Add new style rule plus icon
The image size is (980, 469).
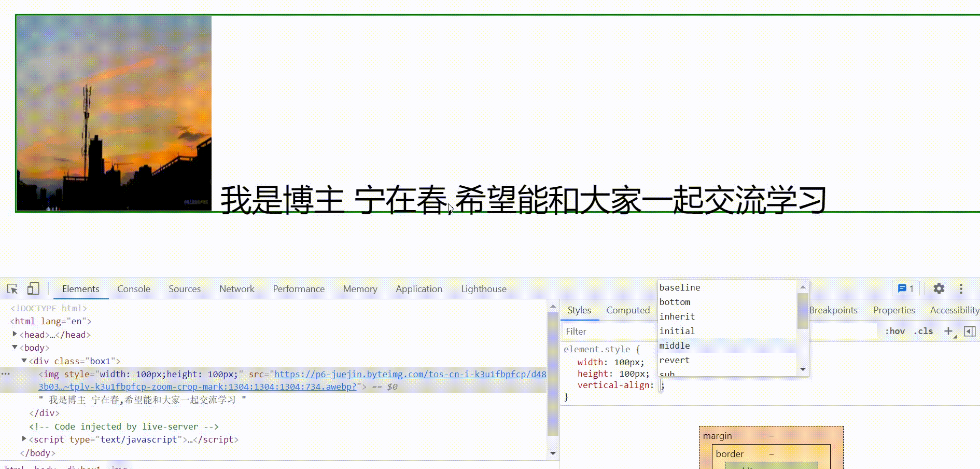(x=948, y=331)
